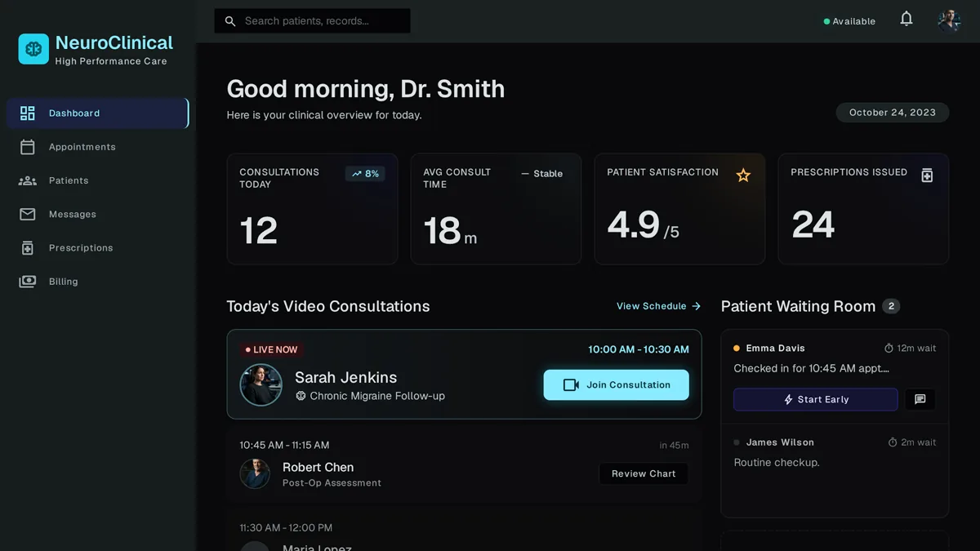The image size is (980, 551).
Task: Click the arrow next to View Schedule
Action: click(x=696, y=306)
